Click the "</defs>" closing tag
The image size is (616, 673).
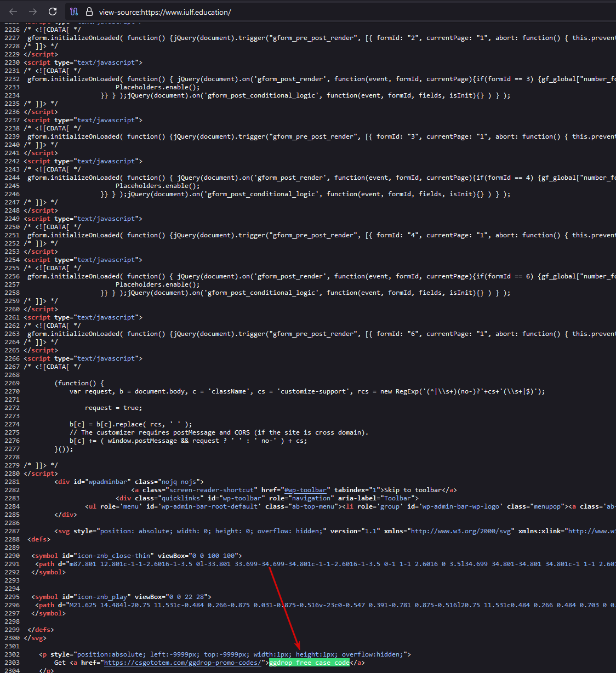coord(41,630)
